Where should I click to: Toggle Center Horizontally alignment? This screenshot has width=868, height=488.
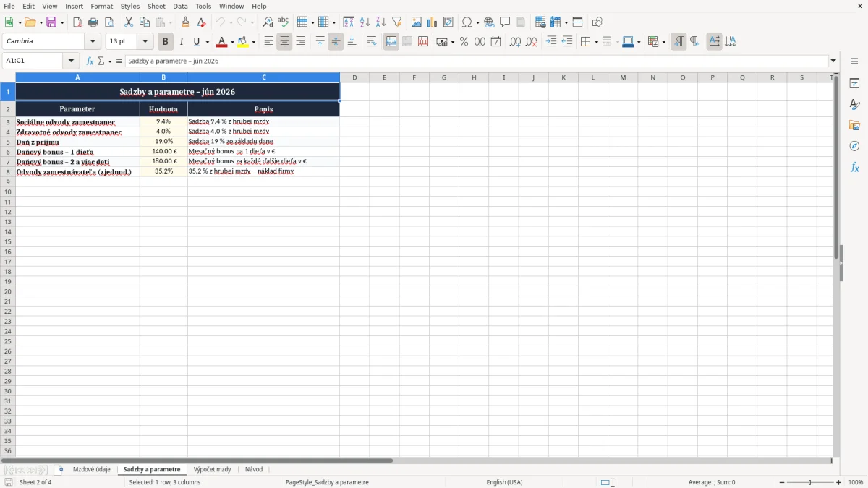point(284,42)
